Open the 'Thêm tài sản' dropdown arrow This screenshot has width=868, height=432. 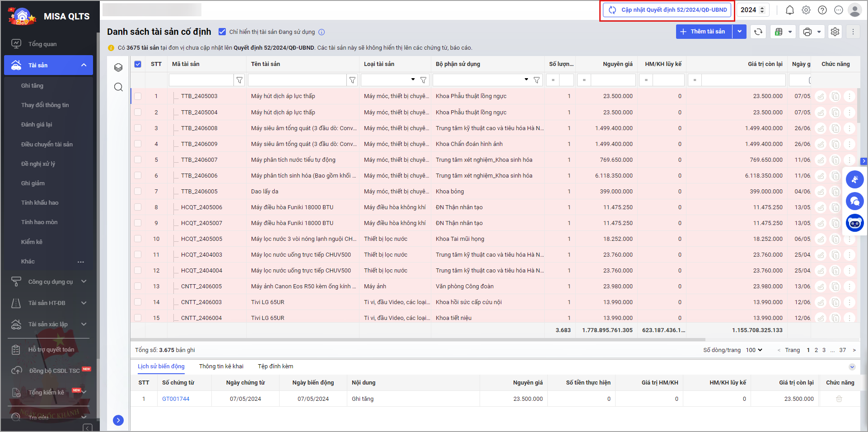[x=739, y=32]
